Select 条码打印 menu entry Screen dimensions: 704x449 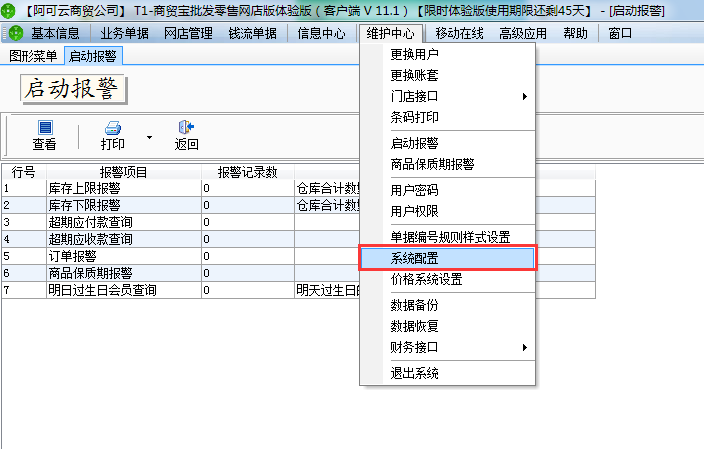(x=448, y=117)
